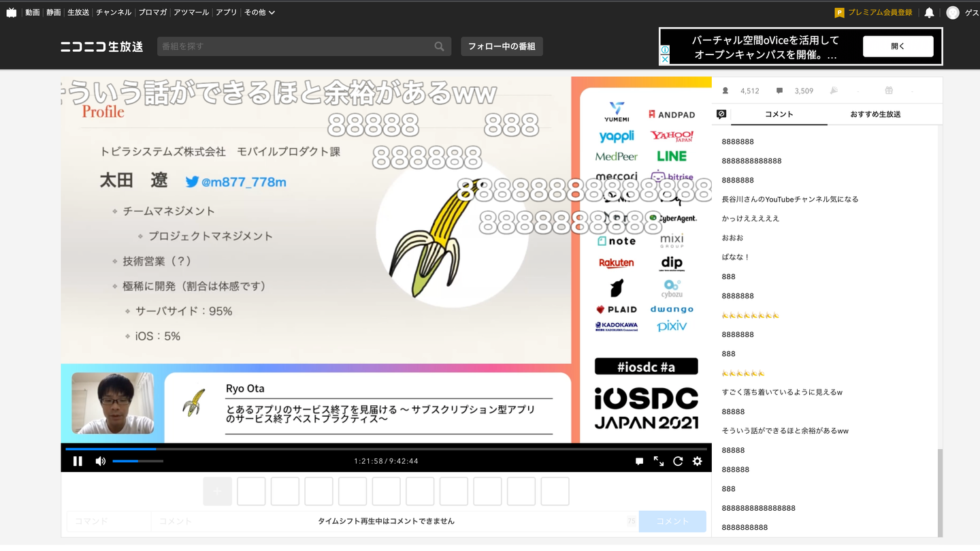
Task: Open the notifications bell
Action: pyautogui.click(x=929, y=12)
